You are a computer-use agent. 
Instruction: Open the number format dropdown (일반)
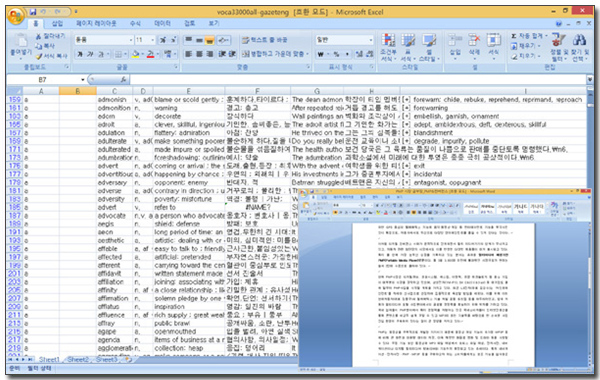pyautogui.click(x=370, y=40)
